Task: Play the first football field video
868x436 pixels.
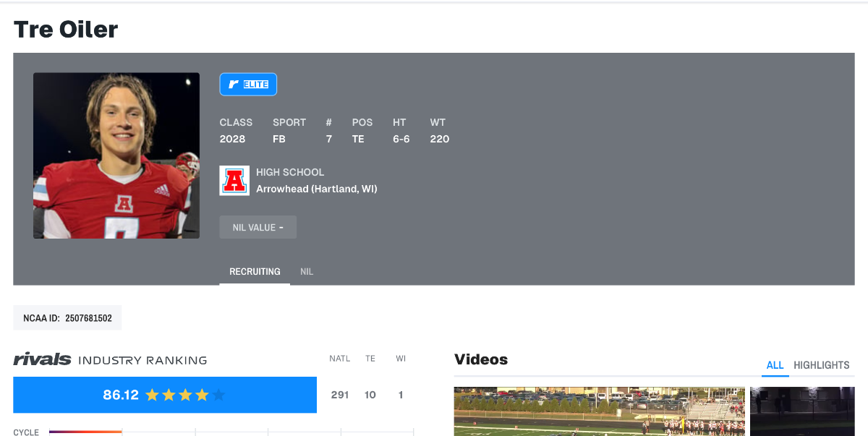Action: pyautogui.click(x=600, y=411)
